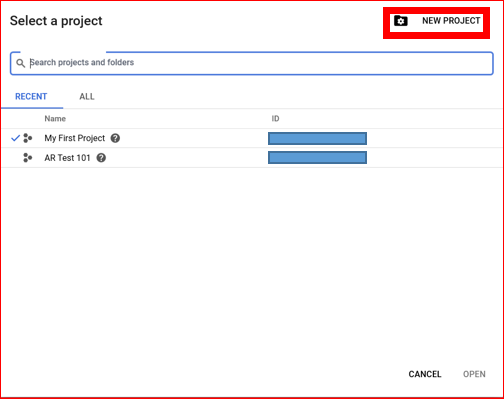Click the NEW PROJECT button

436,21
